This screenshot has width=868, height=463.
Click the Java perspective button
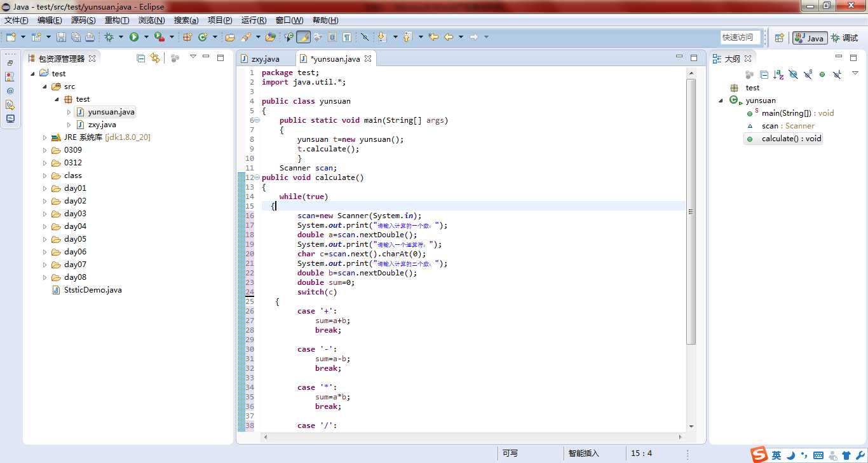809,38
